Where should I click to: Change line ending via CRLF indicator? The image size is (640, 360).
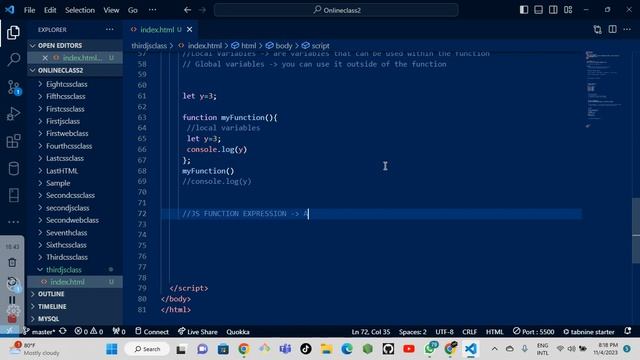pyautogui.click(x=469, y=332)
